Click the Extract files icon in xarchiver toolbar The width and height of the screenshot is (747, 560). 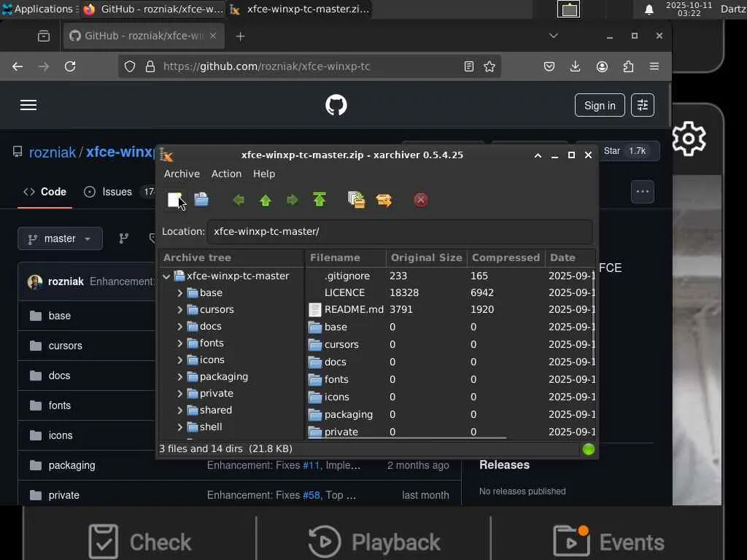click(384, 200)
